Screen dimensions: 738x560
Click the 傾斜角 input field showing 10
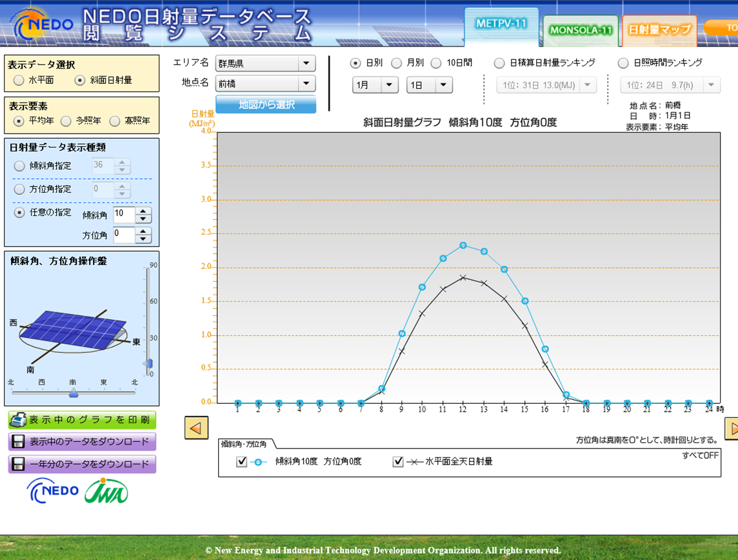125,215
